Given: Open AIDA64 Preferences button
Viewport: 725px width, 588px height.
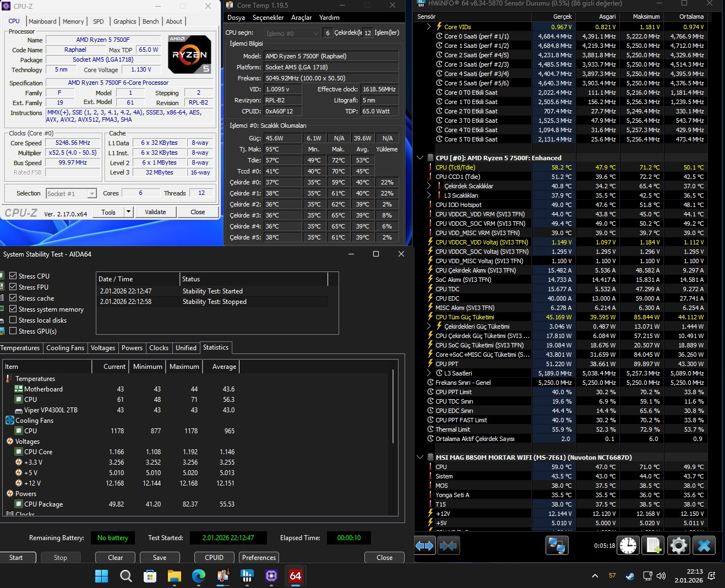Looking at the screenshot, I should (x=259, y=558).
